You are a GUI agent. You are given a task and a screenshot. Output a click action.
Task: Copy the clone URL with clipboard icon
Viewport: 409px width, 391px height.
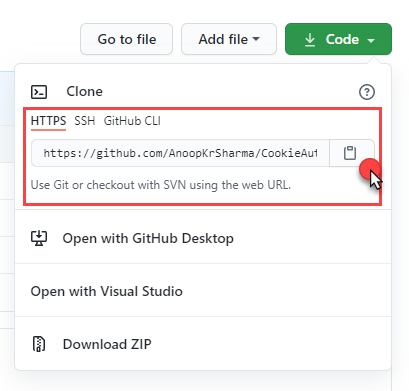351,153
